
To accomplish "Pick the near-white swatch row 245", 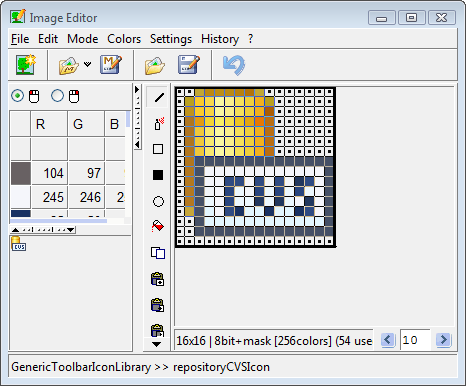I will click(x=21, y=197).
